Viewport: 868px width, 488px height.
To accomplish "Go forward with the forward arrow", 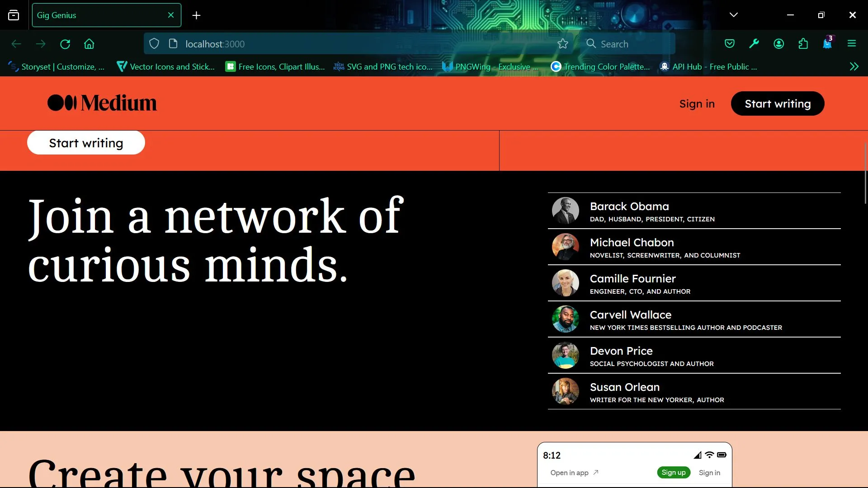I will (x=41, y=44).
